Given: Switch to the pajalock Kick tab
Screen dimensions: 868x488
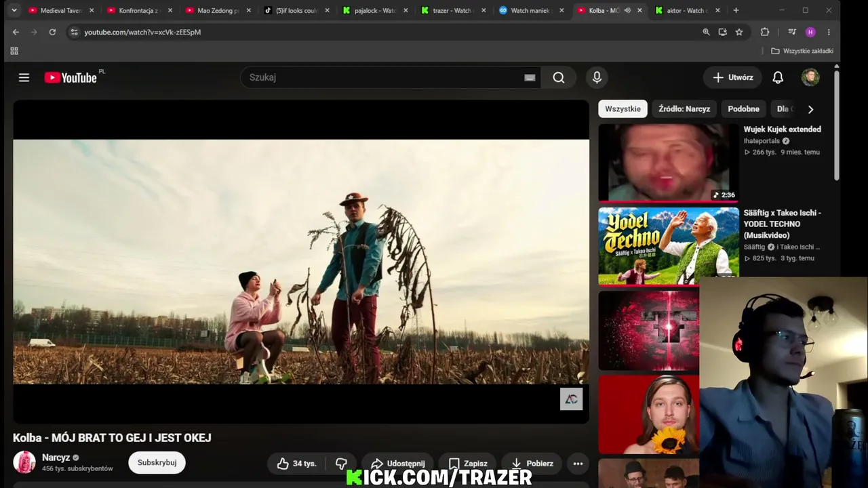Looking at the screenshot, I should (x=374, y=10).
